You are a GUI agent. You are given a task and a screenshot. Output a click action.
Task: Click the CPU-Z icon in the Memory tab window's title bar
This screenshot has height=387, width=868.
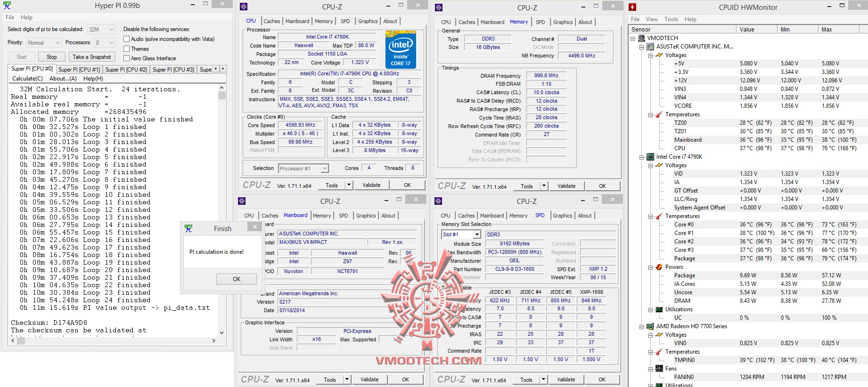(439, 7)
